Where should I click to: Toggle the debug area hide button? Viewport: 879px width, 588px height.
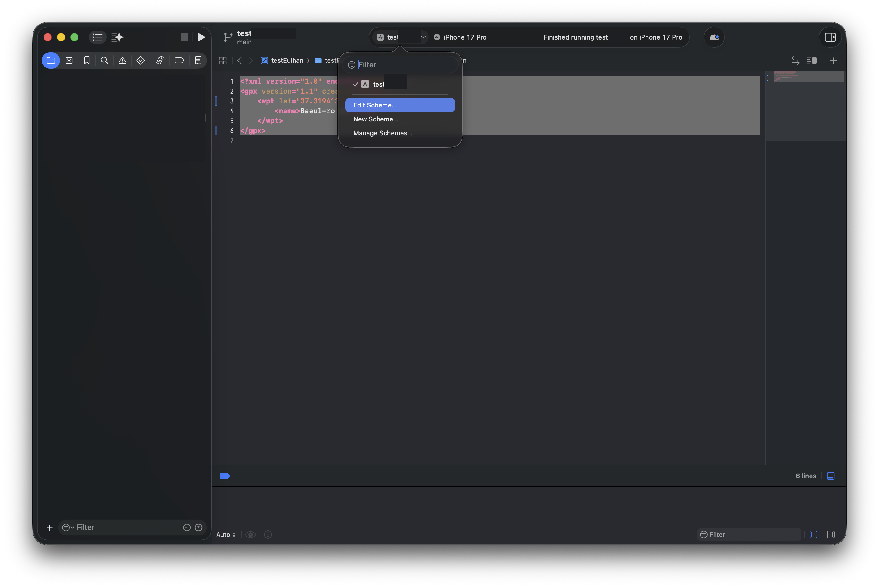point(831,476)
